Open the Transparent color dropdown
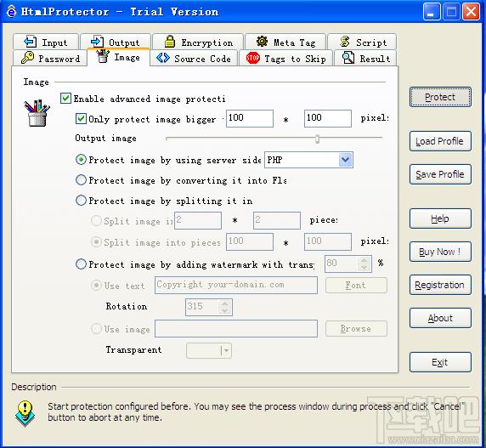Screen dimensions: 486x448 pyautogui.click(x=226, y=350)
